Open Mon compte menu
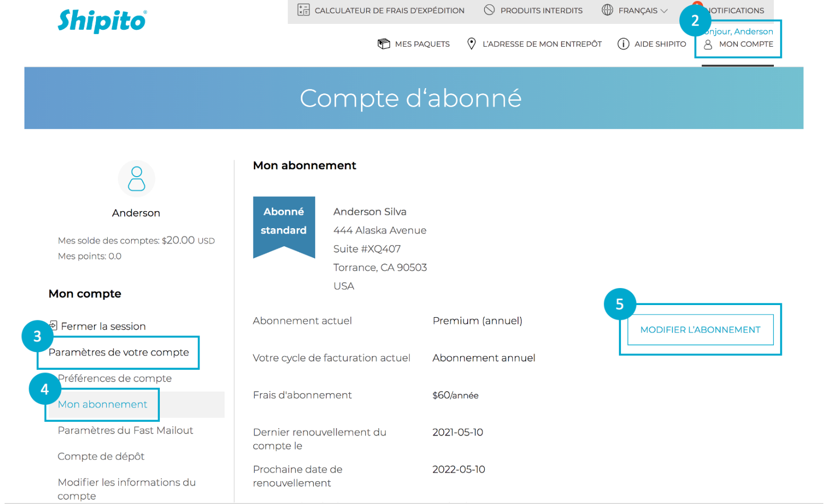The width and height of the screenshot is (828, 504). click(746, 44)
